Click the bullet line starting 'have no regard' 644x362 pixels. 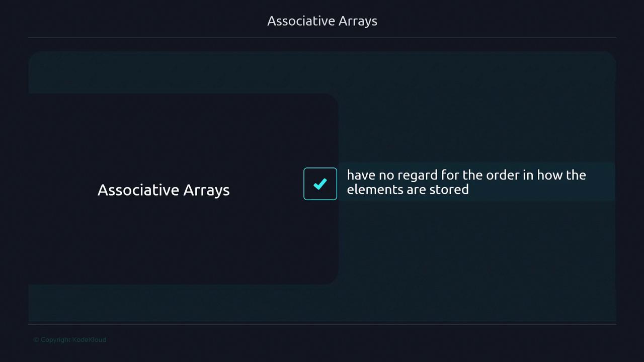coord(466,175)
